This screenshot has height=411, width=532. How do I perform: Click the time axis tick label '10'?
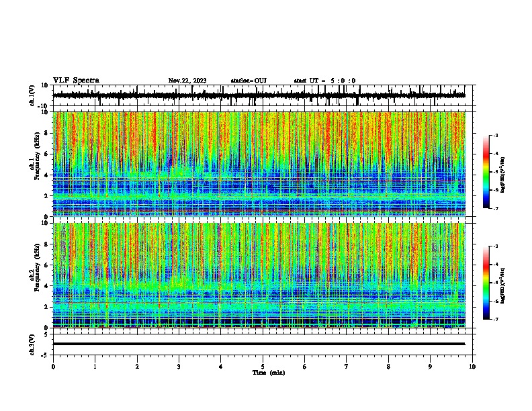coord(472,367)
